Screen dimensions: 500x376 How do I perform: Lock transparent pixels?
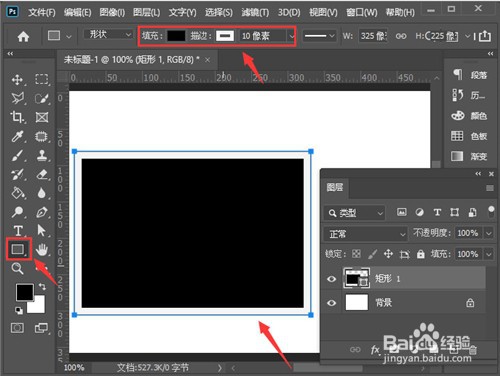point(356,254)
